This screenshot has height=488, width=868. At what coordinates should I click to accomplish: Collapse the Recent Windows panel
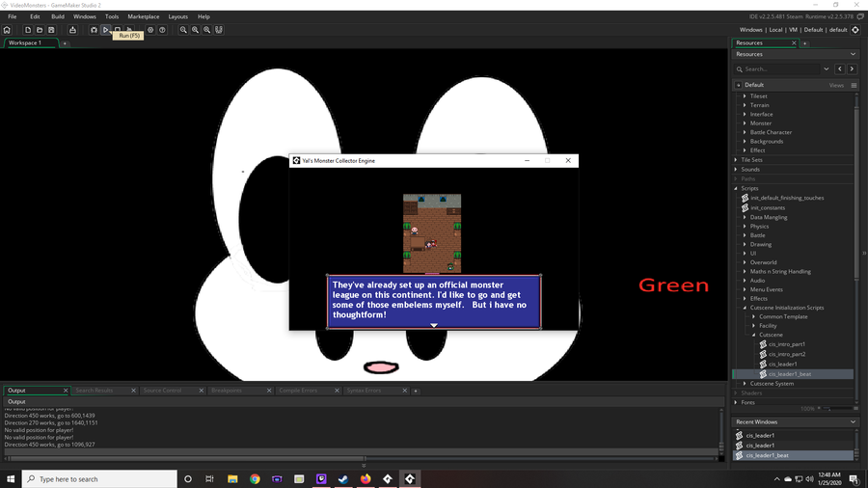[x=853, y=421]
